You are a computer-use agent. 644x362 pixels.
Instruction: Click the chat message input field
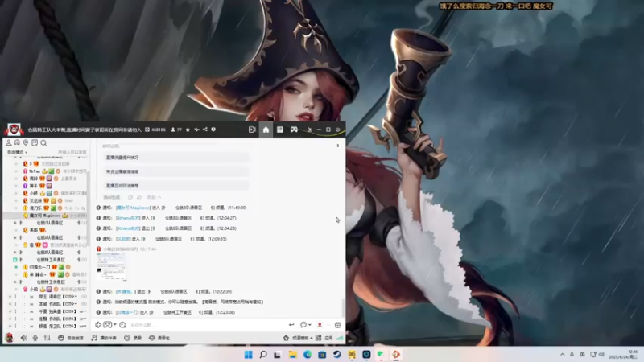205,325
